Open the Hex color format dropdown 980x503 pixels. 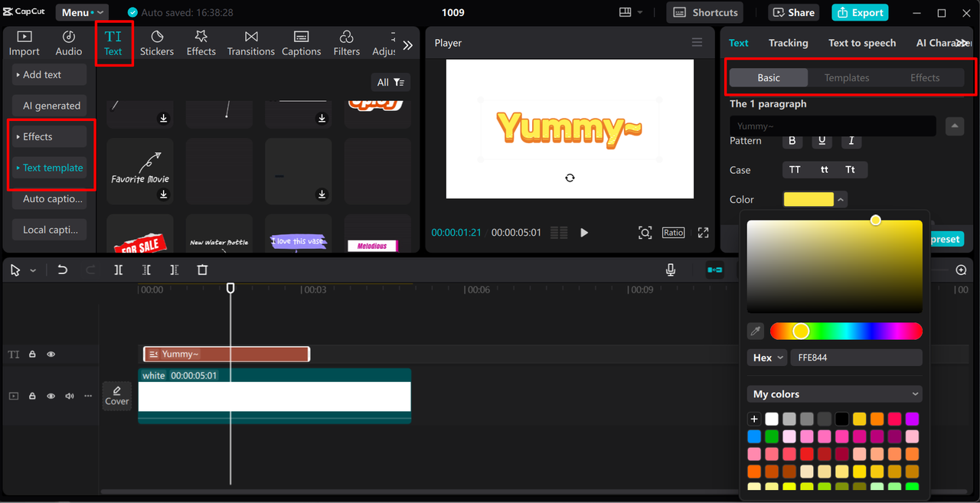point(767,358)
